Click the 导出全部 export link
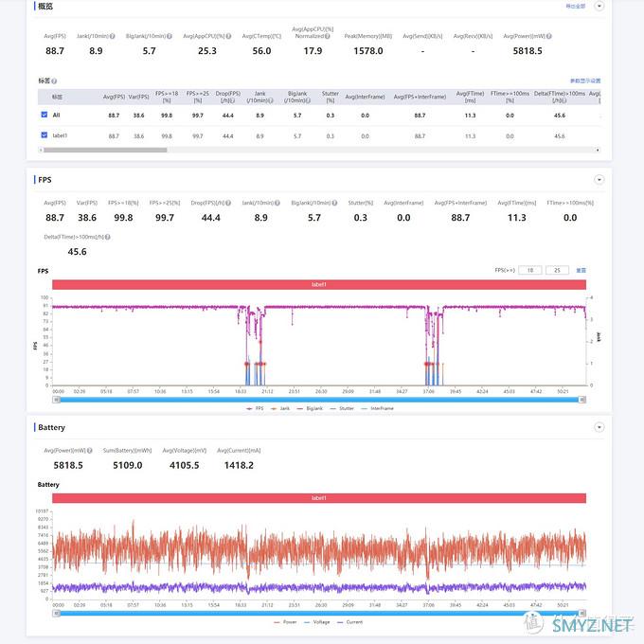This screenshot has height=644, width=644. click(576, 7)
